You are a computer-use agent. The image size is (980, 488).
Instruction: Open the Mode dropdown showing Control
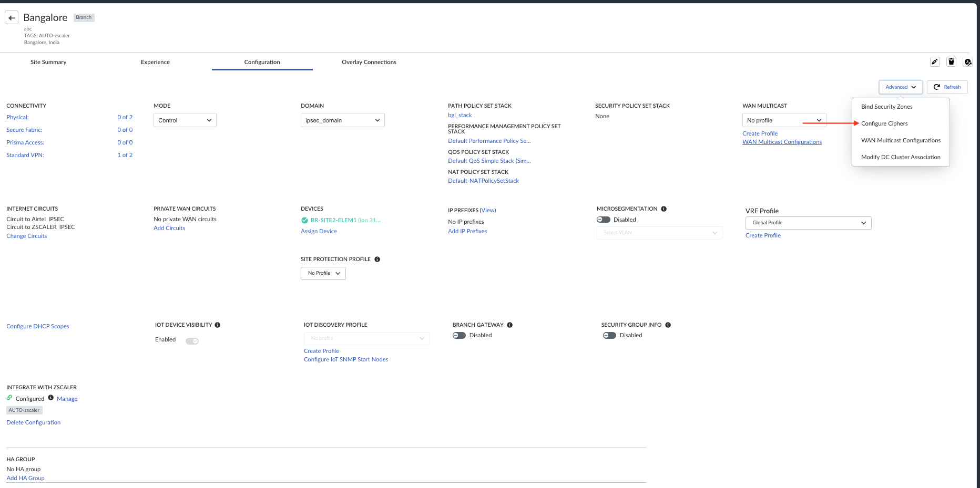pyautogui.click(x=185, y=120)
